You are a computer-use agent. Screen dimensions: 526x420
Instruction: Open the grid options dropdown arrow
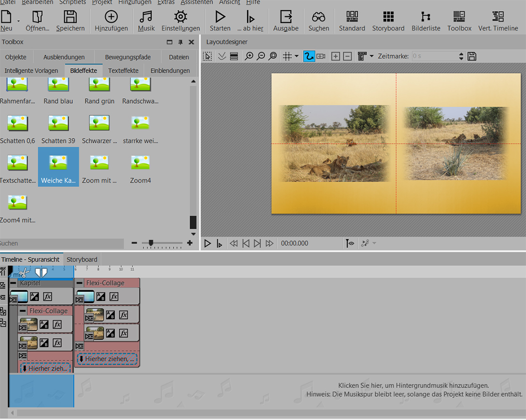[296, 56]
